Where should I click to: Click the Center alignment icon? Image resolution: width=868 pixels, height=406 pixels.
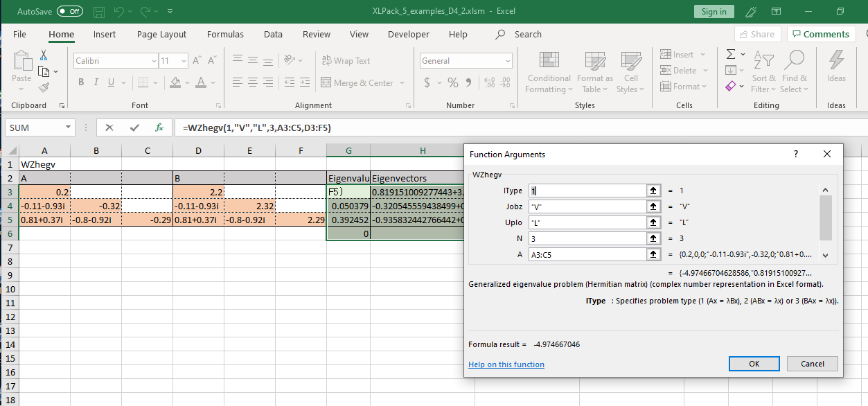coord(254,83)
